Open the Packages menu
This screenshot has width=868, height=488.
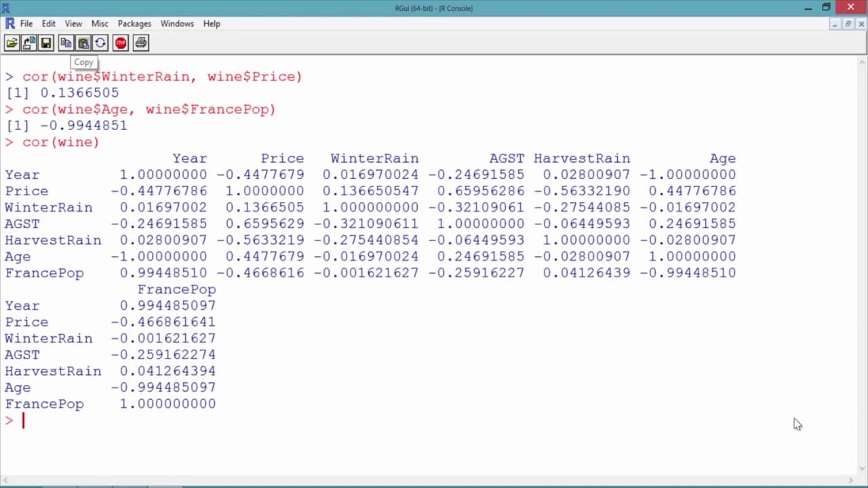point(134,24)
